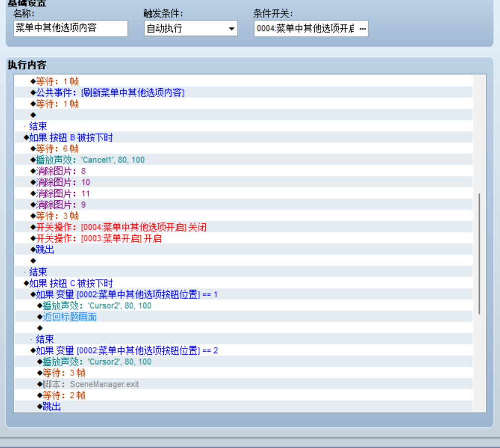The image size is (500, 448).
Task: Click the 名称 input field
Action: coord(71,28)
